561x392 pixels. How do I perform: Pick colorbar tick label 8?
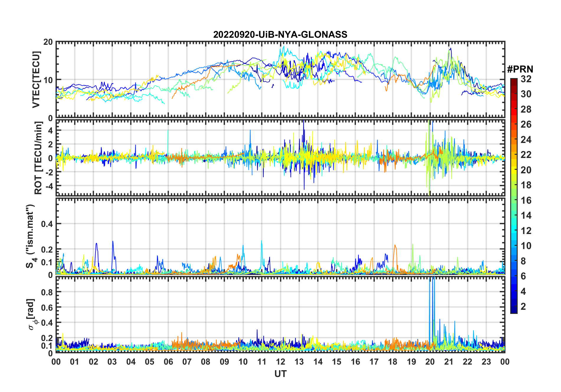point(523,261)
